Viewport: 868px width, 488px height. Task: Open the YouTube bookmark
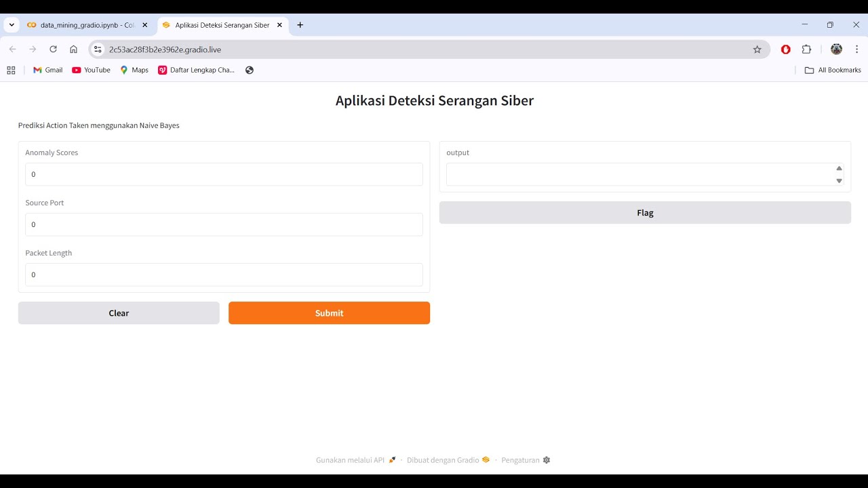(91, 70)
